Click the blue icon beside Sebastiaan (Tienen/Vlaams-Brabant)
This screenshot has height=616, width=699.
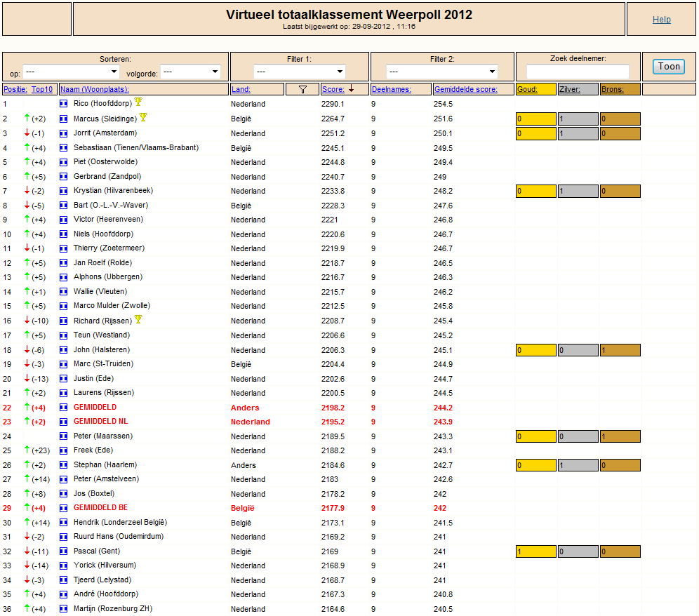tap(64, 148)
